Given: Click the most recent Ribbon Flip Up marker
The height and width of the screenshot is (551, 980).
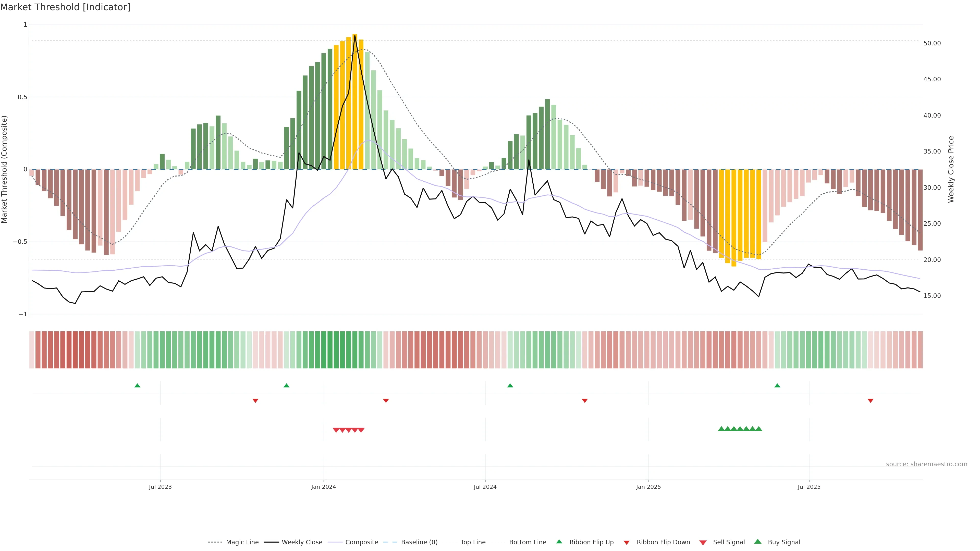Looking at the screenshot, I should pos(777,386).
